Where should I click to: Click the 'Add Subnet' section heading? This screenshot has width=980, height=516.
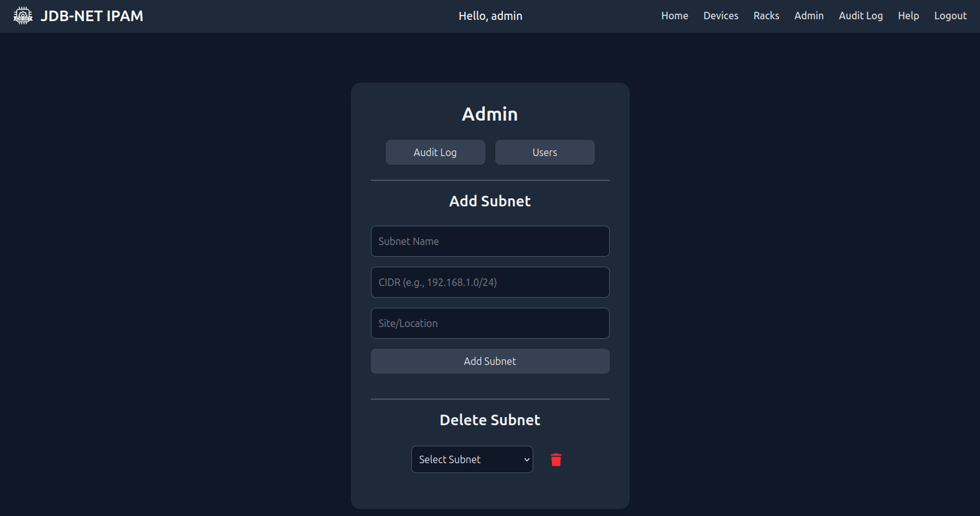(x=490, y=201)
